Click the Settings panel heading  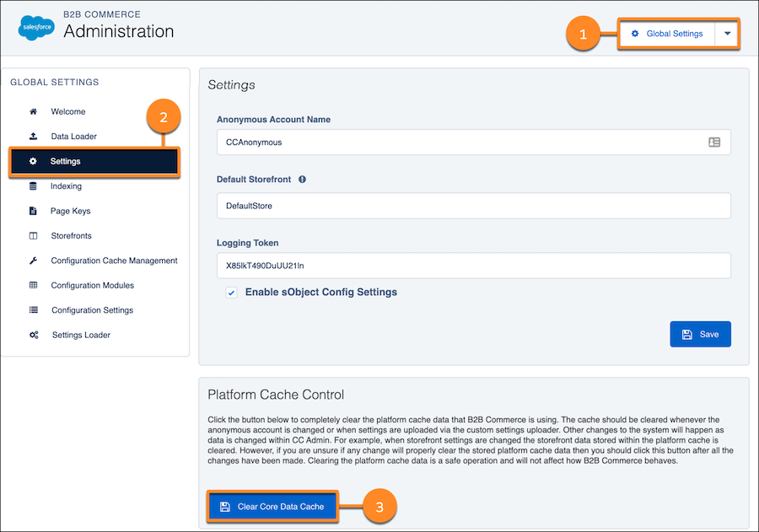click(x=231, y=84)
